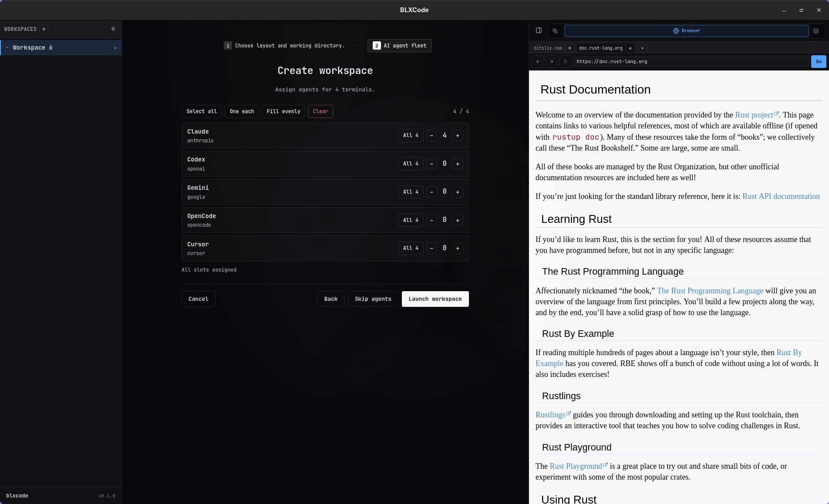This screenshot has width=829, height=504.
Task: Click Skip agents
Action: [373, 299]
